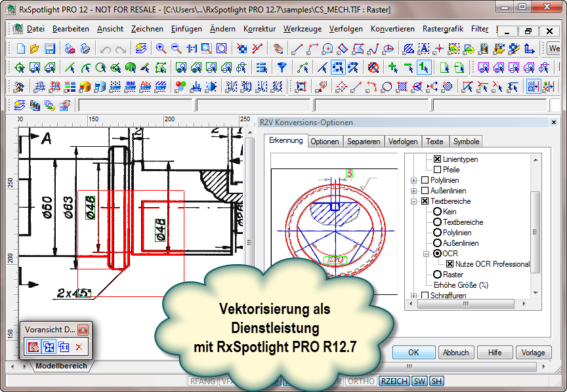Select the Abc text recognition icon
The image size is (567, 392).
click(146, 87)
